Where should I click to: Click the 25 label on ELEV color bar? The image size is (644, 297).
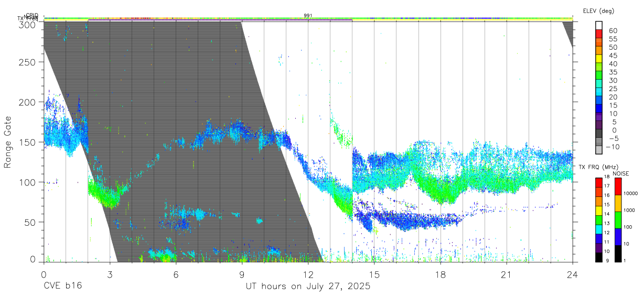[x=613, y=89]
